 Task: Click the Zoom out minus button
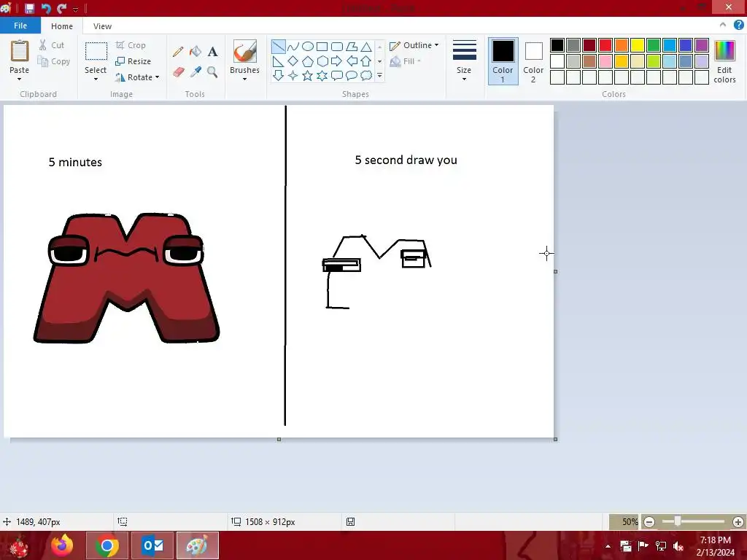[x=649, y=522]
